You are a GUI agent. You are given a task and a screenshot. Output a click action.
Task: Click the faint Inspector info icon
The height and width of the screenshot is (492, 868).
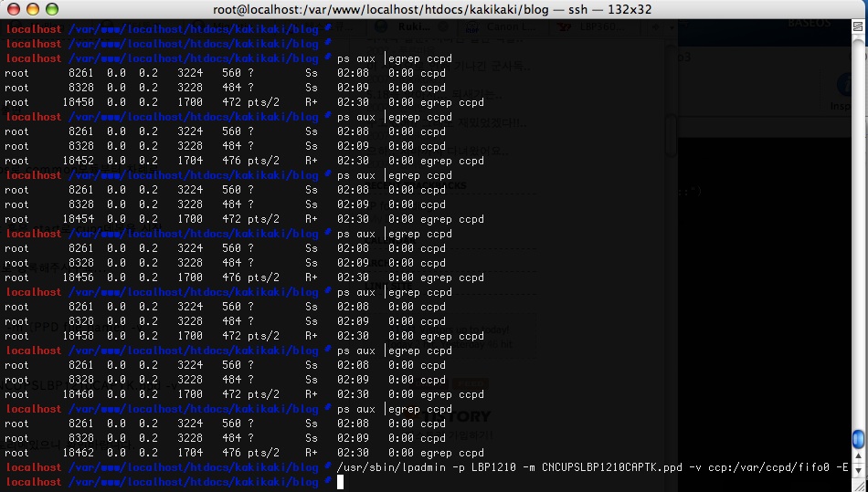coord(844,85)
